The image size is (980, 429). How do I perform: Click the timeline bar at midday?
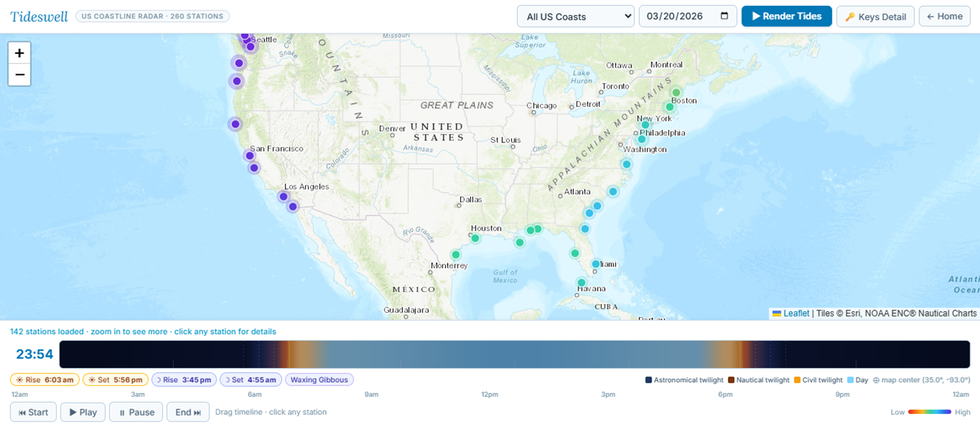coord(515,354)
